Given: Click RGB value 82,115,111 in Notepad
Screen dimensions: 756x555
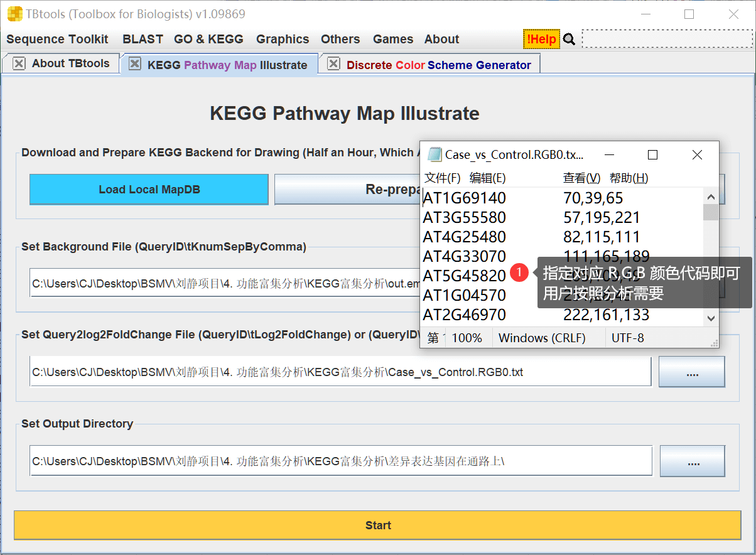Looking at the screenshot, I should pyautogui.click(x=602, y=237).
